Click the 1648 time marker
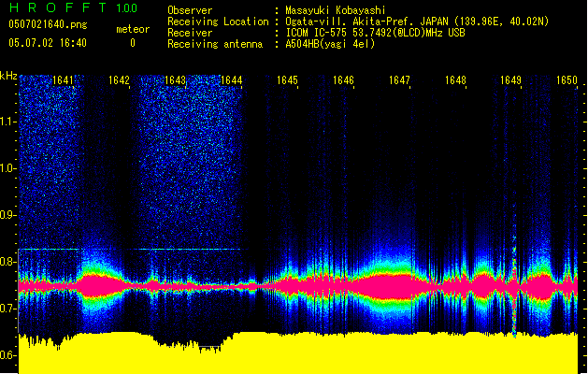Image resolution: width=588 pixels, height=374 pixels. point(455,80)
